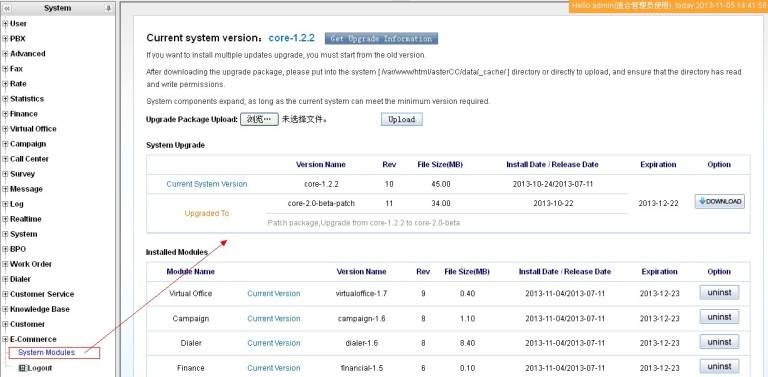Screen dimensions: 768x377
Task: Collapse the sidebar with the double-arrow icon
Action: coord(7,8)
